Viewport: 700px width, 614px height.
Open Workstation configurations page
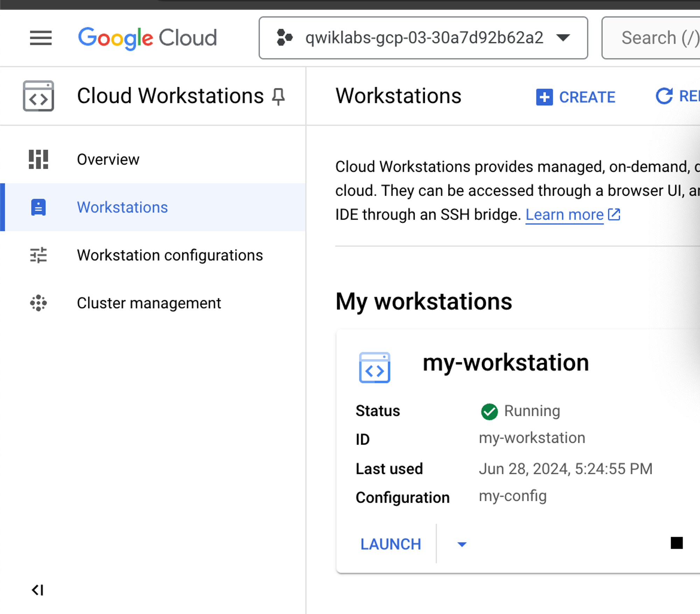coord(170,255)
